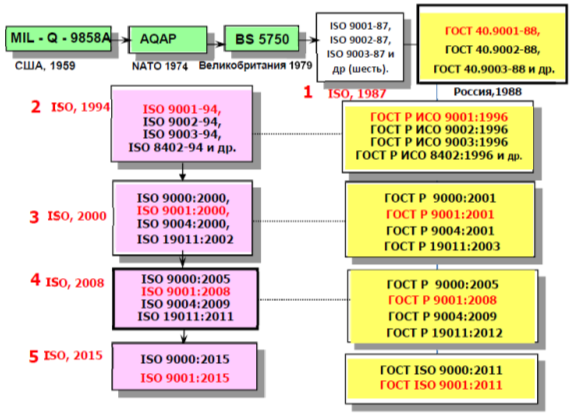This screenshot has height=416, width=572.
Task: Click the ГОСТ Р 9001:2008 yellow box
Action: coord(442,307)
